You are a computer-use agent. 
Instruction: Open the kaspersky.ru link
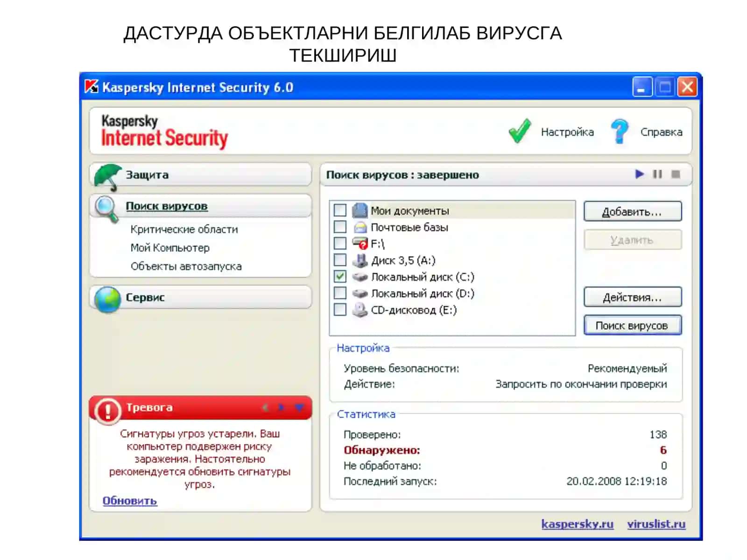click(x=577, y=524)
